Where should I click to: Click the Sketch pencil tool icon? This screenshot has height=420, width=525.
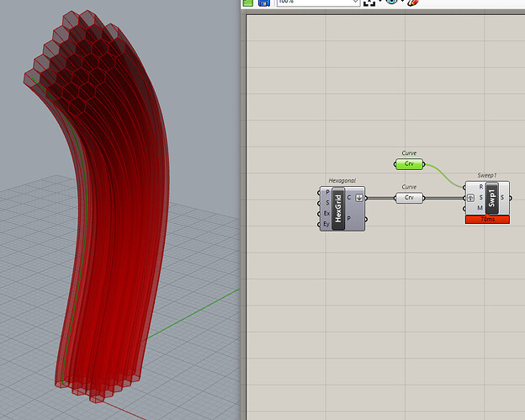[x=413, y=3]
